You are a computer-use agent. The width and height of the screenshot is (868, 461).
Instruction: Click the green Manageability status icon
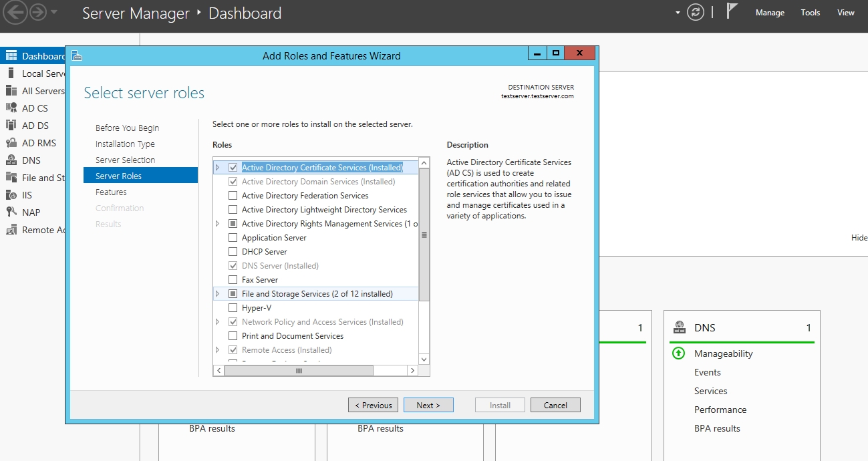678,353
